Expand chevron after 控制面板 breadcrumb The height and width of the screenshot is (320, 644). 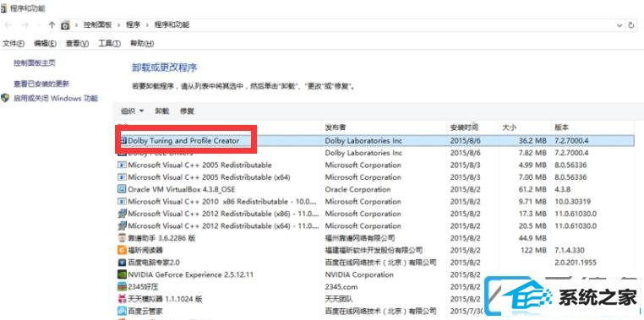(119, 25)
